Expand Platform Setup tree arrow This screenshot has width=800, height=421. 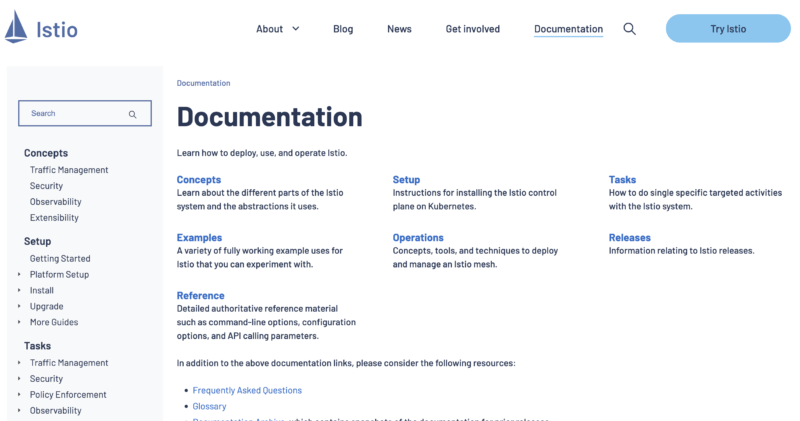point(19,275)
